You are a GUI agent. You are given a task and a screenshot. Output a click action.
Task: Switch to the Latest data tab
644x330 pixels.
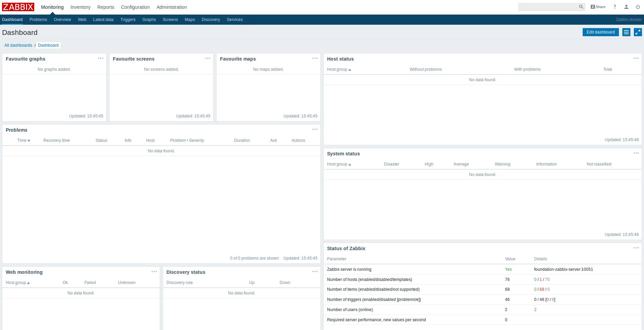[103, 20]
